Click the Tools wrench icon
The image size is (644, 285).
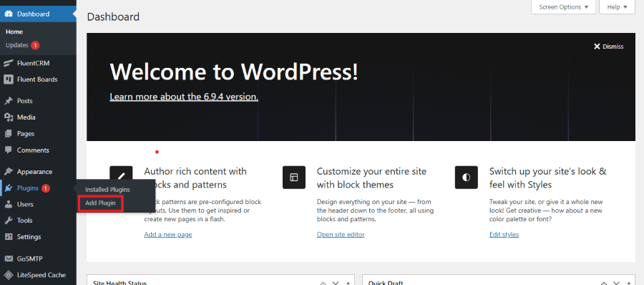8,221
